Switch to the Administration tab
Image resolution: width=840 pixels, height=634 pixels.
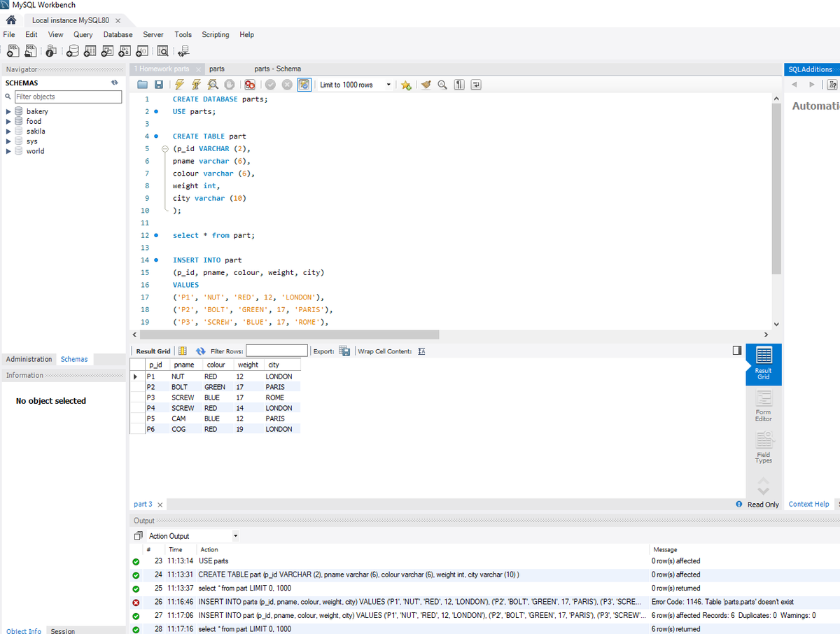point(29,359)
